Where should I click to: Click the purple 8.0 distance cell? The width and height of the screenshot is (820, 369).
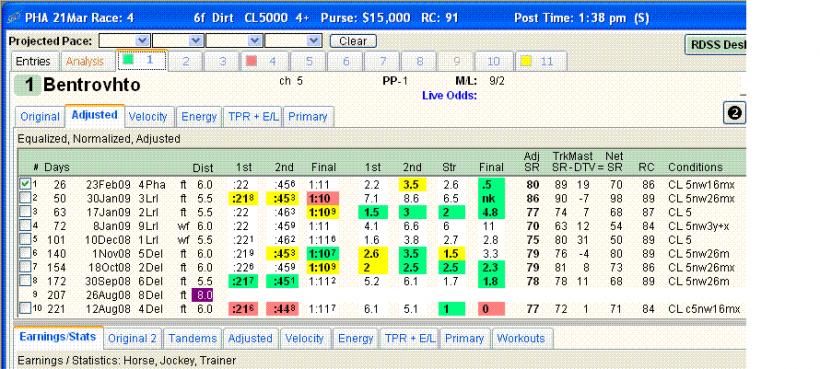pyautogui.click(x=203, y=295)
